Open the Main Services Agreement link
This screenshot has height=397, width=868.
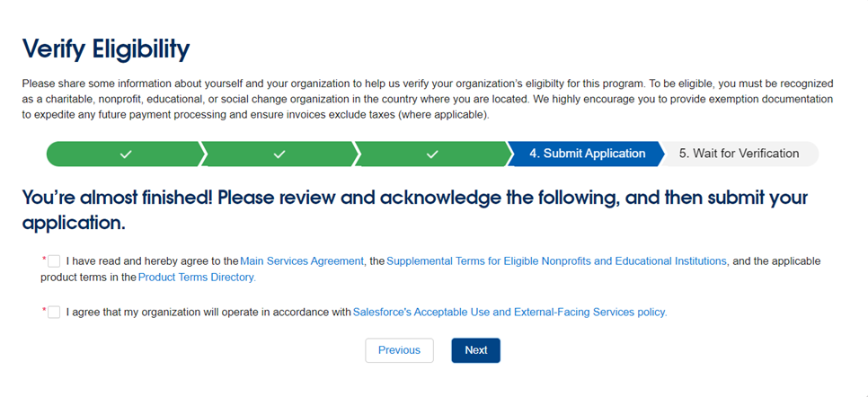click(302, 261)
